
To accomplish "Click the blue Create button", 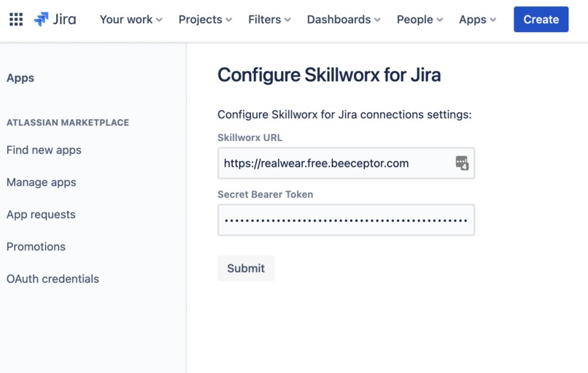I will pyautogui.click(x=541, y=19).
